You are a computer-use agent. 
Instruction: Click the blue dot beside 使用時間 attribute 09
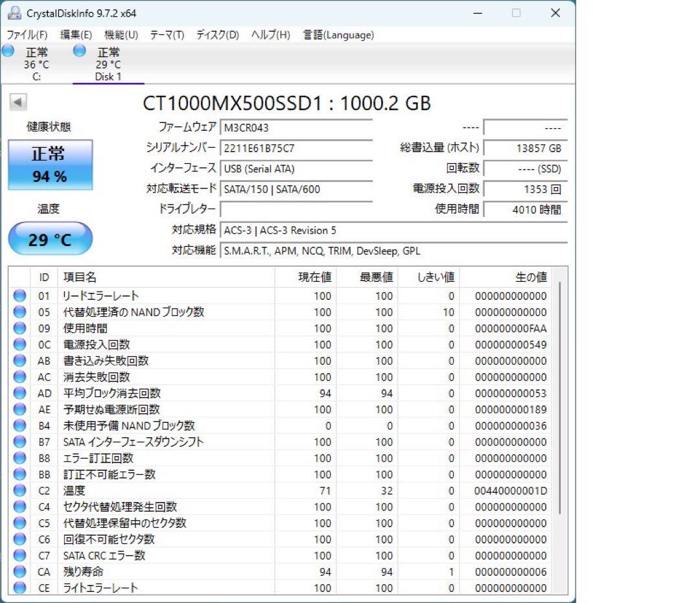(19, 328)
